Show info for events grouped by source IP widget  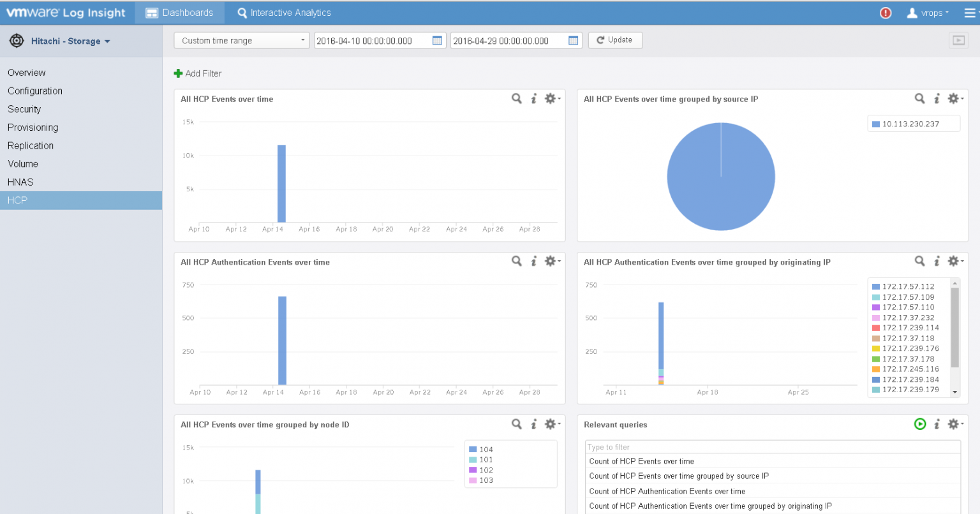937,99
